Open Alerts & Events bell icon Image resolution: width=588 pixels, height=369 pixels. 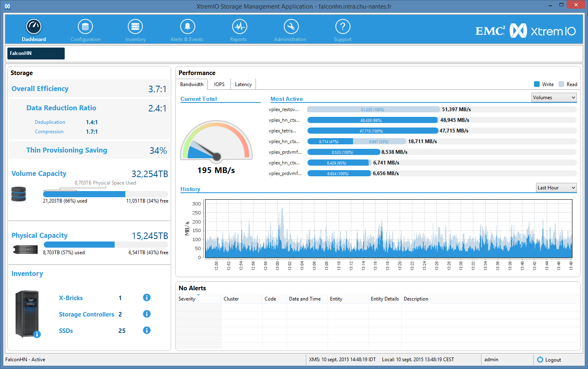187,27
